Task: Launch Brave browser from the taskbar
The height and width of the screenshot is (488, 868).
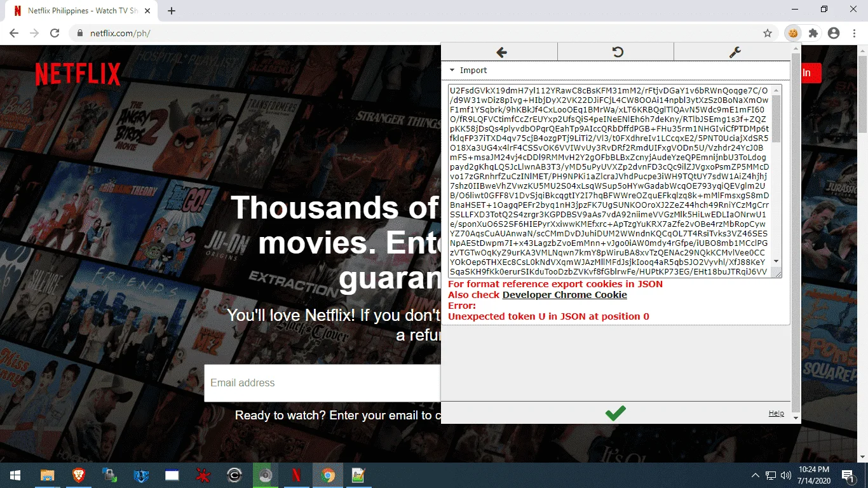Action: [78, 475]
